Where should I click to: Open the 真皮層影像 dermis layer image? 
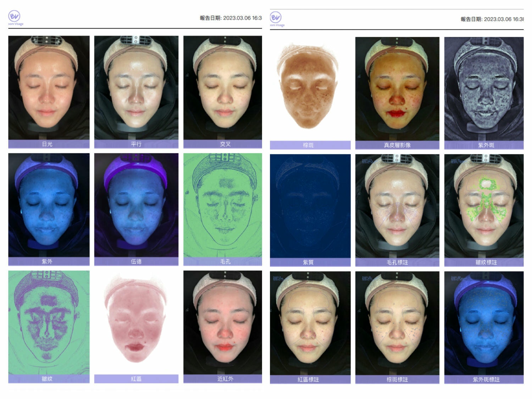coord(397,89)
